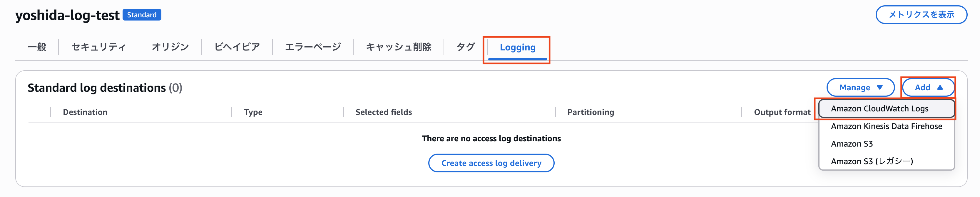Click the Type column header
Viewport: 980px width, 197px height.
click(x=253, y=112)
